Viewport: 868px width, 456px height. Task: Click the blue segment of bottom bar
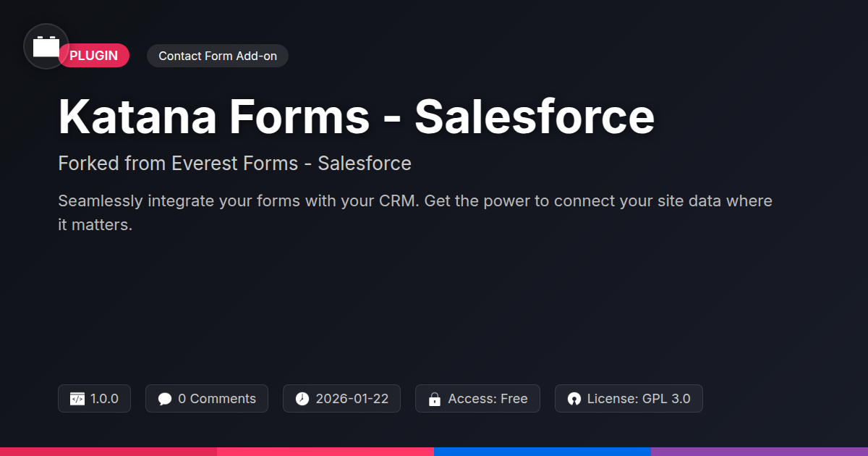(542, 452)
